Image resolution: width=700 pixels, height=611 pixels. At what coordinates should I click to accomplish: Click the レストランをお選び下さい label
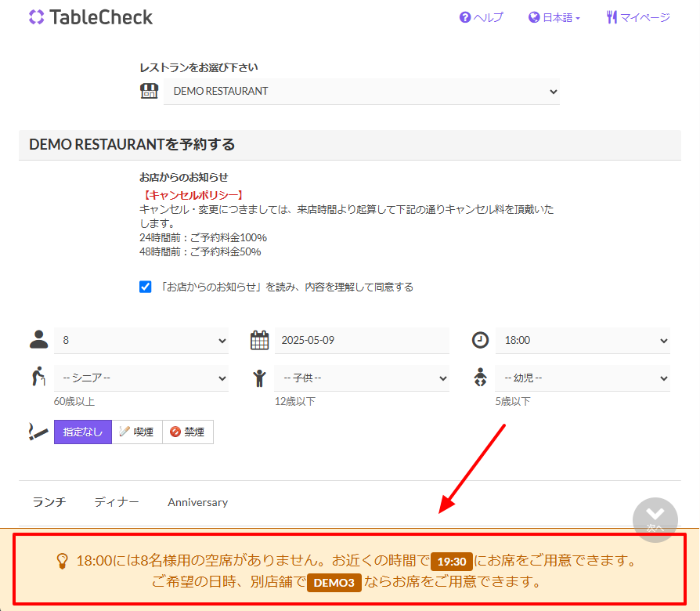click(x=199, y=67)
